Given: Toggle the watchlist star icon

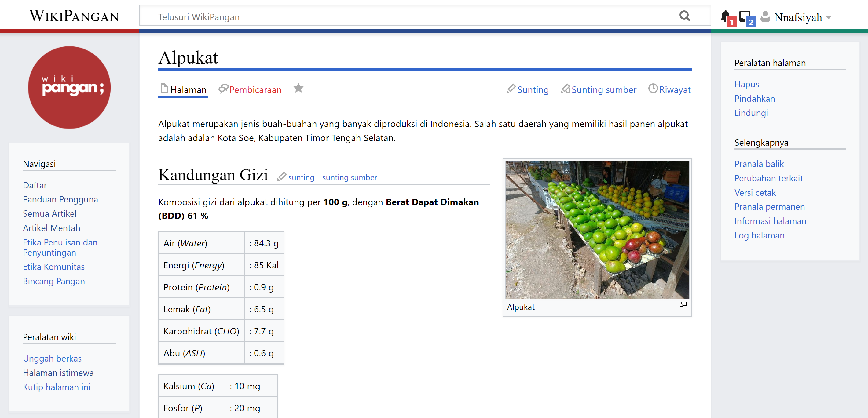Looking at the screenshot, I should point(298,88).
